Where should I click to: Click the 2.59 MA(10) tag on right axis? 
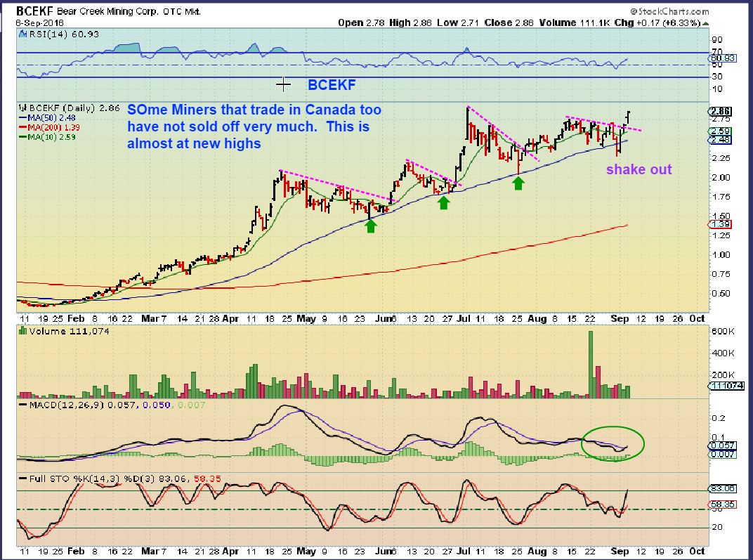coord(719,131)
